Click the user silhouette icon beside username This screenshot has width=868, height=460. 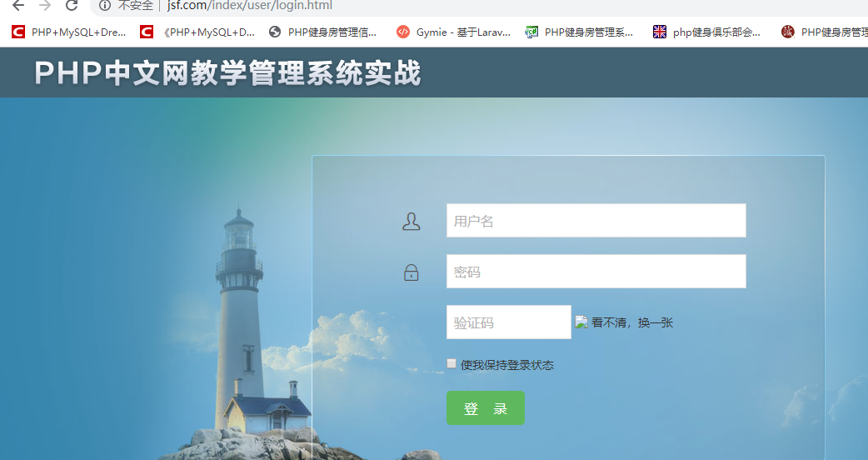[x=412, y=222]
